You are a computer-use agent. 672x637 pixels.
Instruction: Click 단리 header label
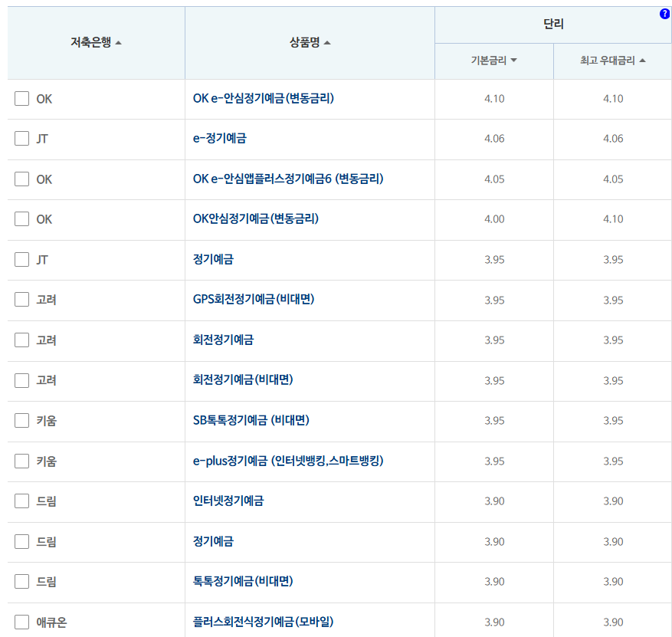(553, 24)
